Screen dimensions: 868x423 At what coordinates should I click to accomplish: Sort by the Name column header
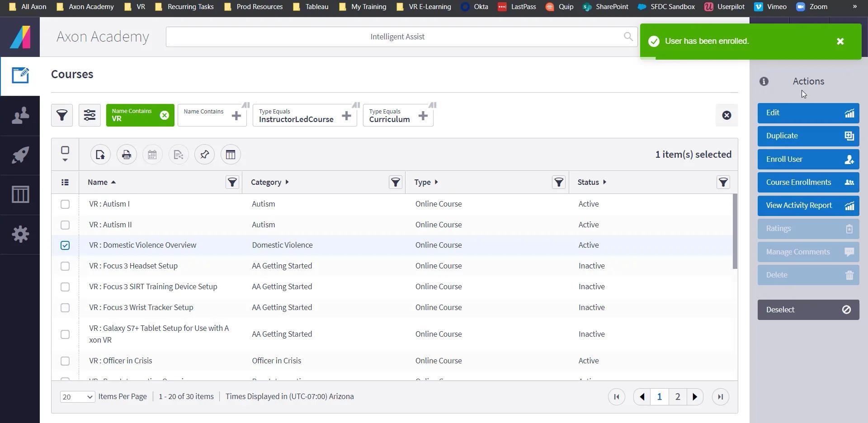point(102,182)
